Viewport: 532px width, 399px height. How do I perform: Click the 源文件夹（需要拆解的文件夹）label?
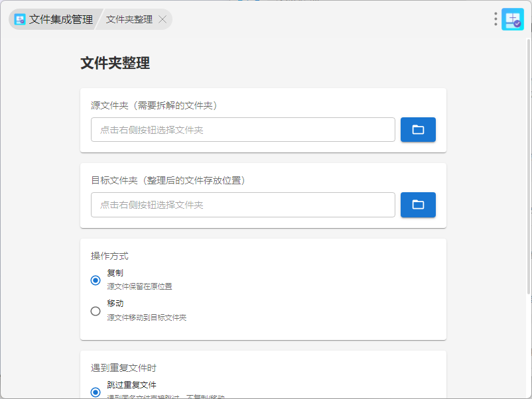pyautogui.click(x=154, y=105)
